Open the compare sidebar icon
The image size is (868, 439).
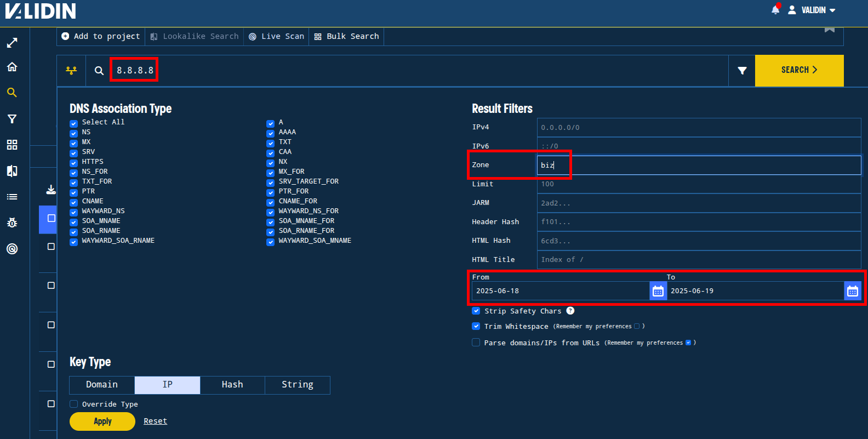[12, 171]
